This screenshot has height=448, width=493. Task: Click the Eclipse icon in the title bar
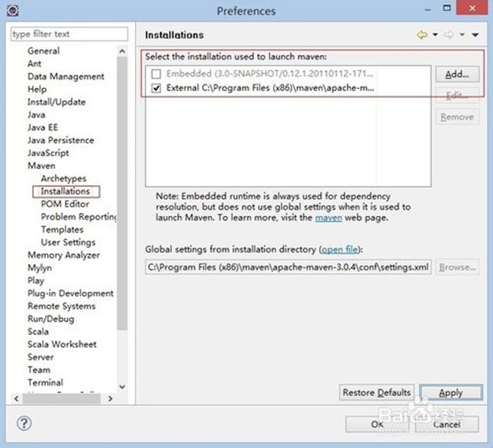click(13, 10)
